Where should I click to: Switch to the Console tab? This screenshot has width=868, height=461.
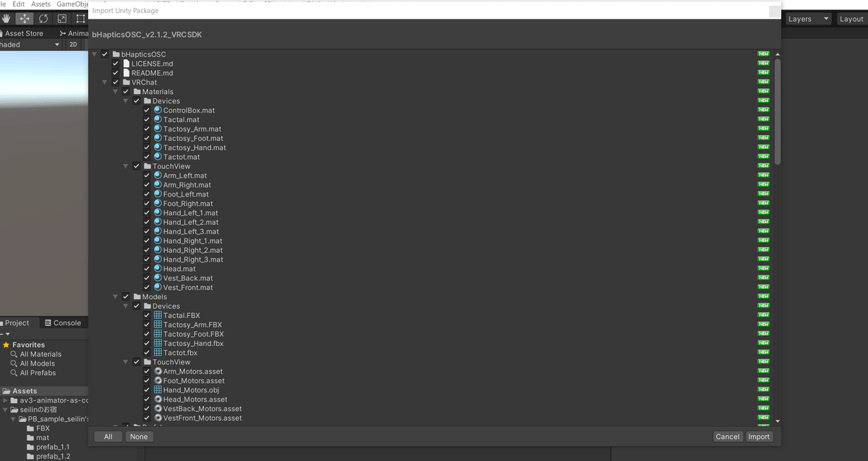62,323
